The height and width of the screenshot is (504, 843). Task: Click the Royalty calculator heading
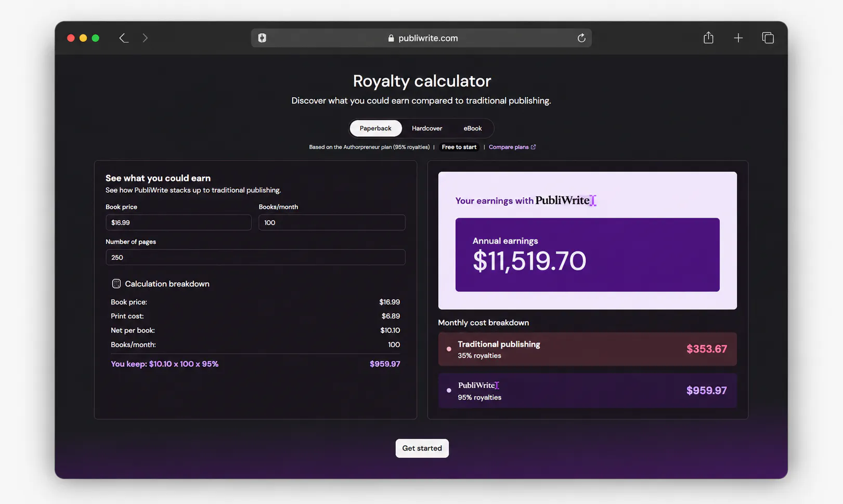pyautogui.click(x=422, y=81)
